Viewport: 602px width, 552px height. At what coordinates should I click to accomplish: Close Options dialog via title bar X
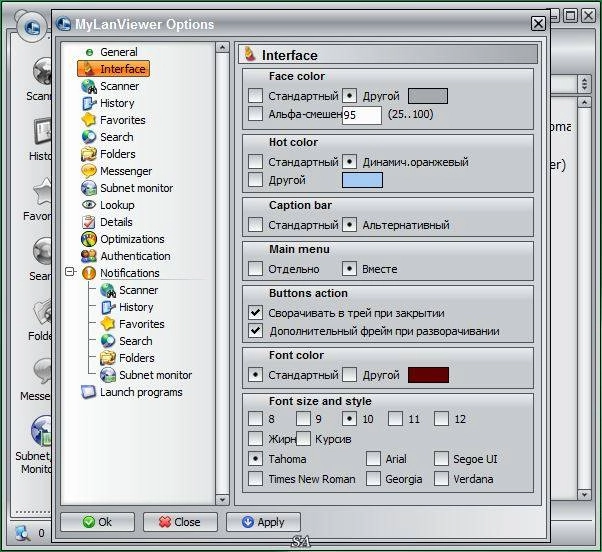click(538, 23)
